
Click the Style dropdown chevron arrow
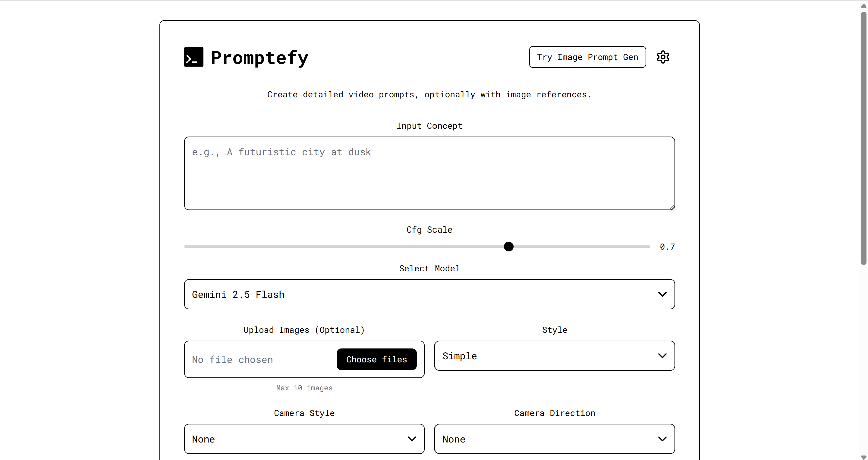662,356
